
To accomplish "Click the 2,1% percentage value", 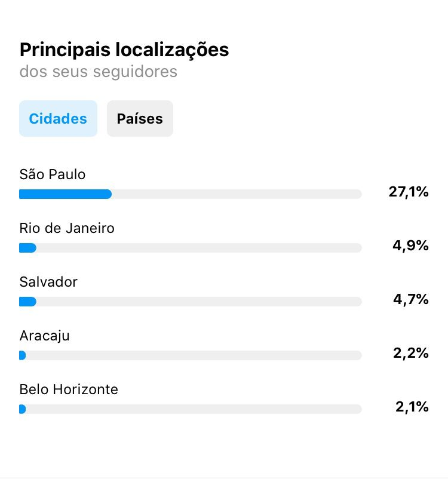I will tap(412, 407).
